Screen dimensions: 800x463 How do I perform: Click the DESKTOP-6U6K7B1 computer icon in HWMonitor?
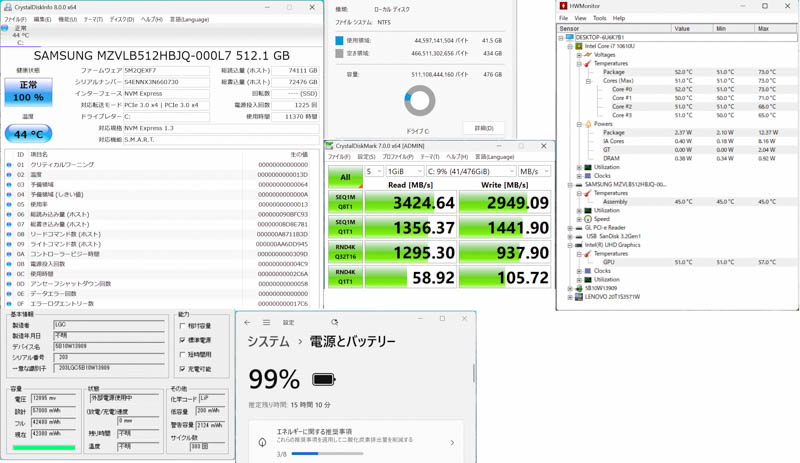(570, 37)
